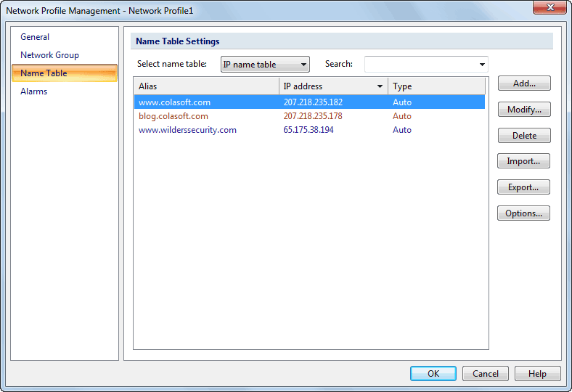Expand the Select name table dropdown
Screen dimensions: 572x392
pos(265,65)
